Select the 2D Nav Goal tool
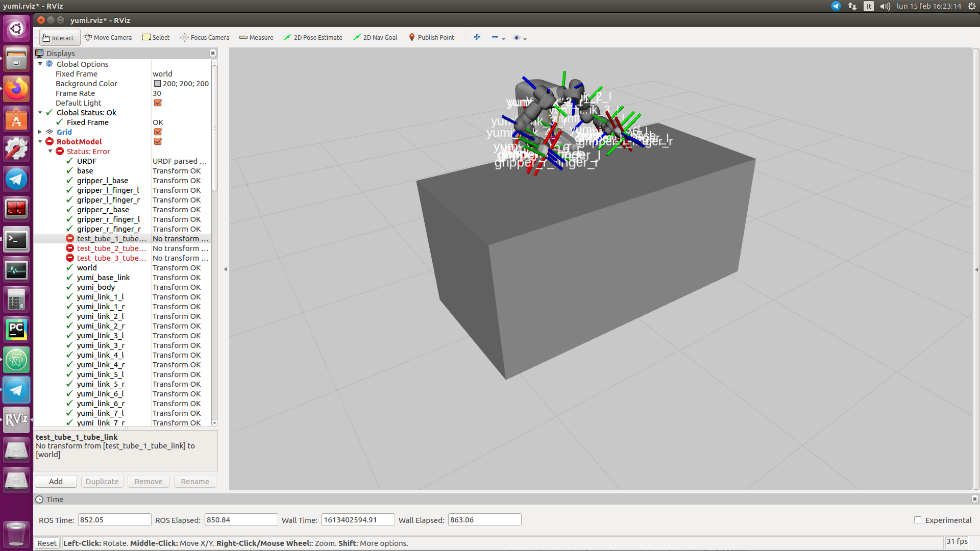 [x=375, y=37]
